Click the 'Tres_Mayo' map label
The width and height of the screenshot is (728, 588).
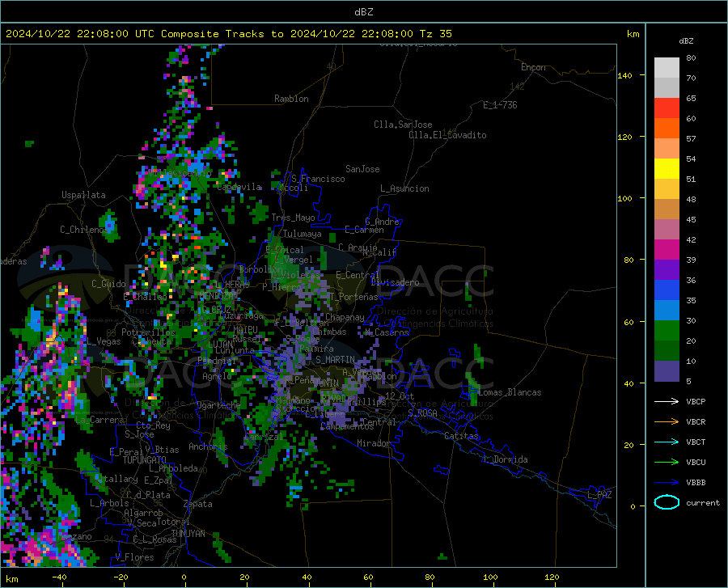[293, 218]
